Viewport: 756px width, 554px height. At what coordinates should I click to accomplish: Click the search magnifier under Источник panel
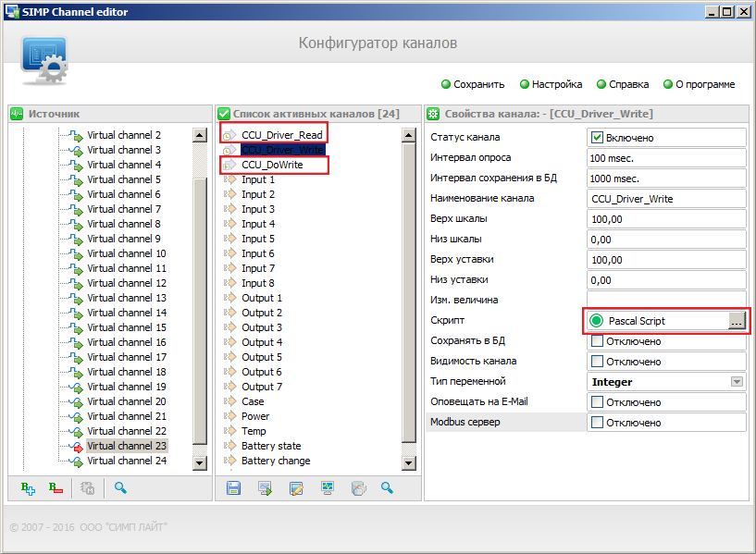(120, 488)
